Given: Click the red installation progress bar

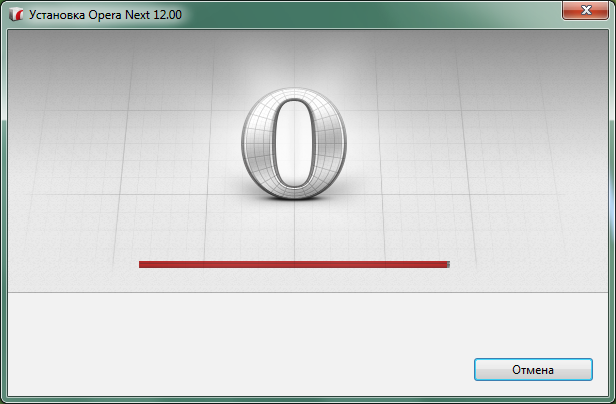Looking at the screenshot, I should (294, 264).
